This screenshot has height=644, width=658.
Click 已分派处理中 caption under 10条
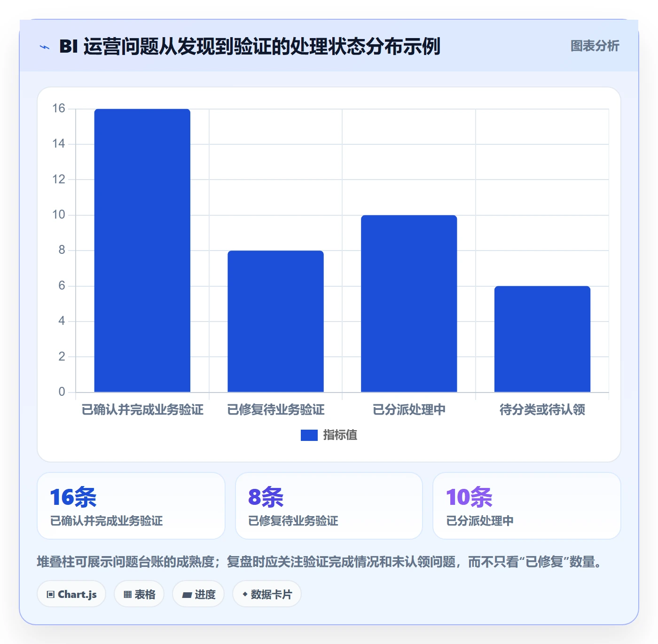(480, 521)
